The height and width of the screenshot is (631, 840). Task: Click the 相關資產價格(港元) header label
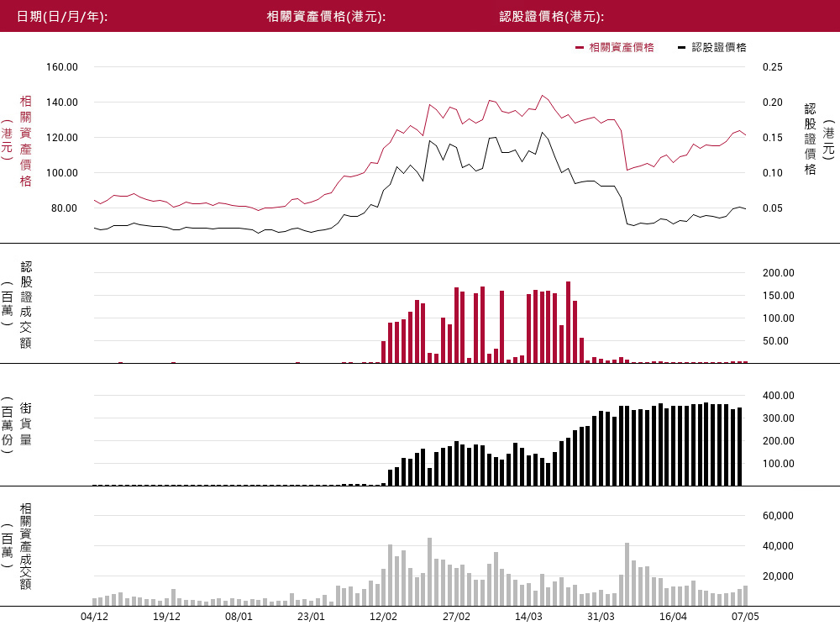(x=326, y=17)
